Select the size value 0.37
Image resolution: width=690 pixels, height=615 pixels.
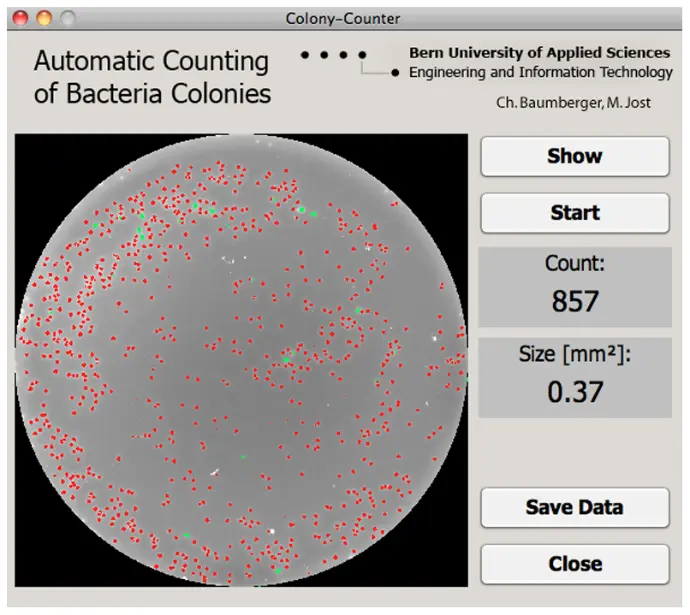coord(574,391)
